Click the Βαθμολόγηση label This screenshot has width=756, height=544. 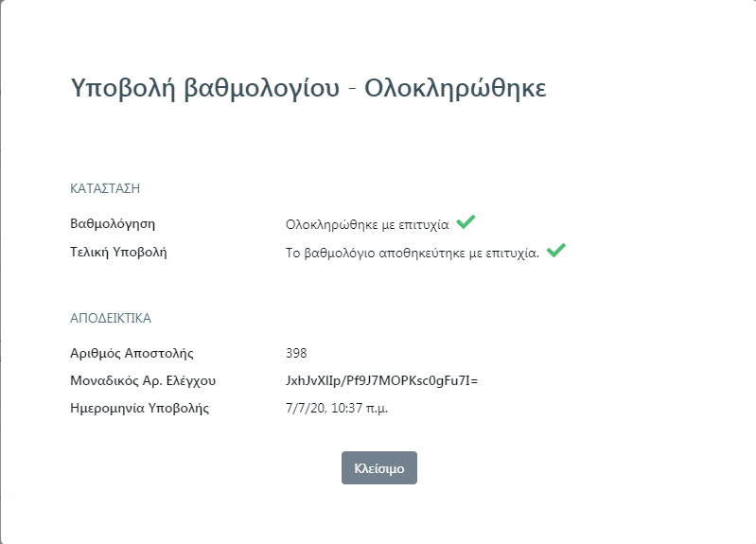point(113,224)
